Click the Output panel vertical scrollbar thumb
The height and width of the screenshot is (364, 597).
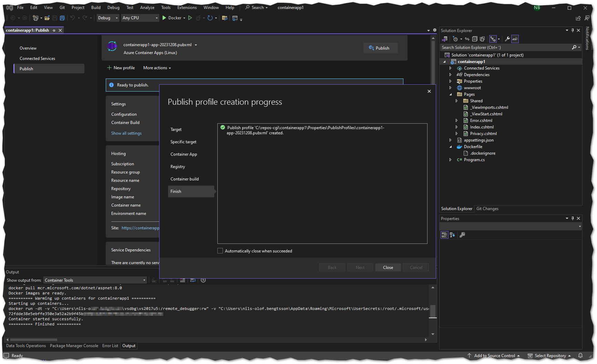[x=433, y=311]
